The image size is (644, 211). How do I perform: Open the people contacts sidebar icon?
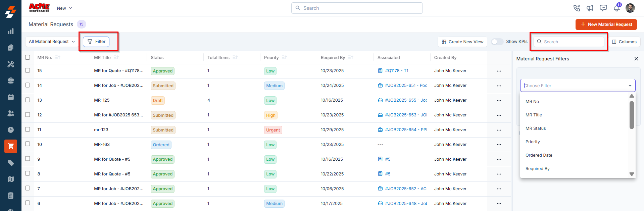pyautogui.click(x=11, y=113)
